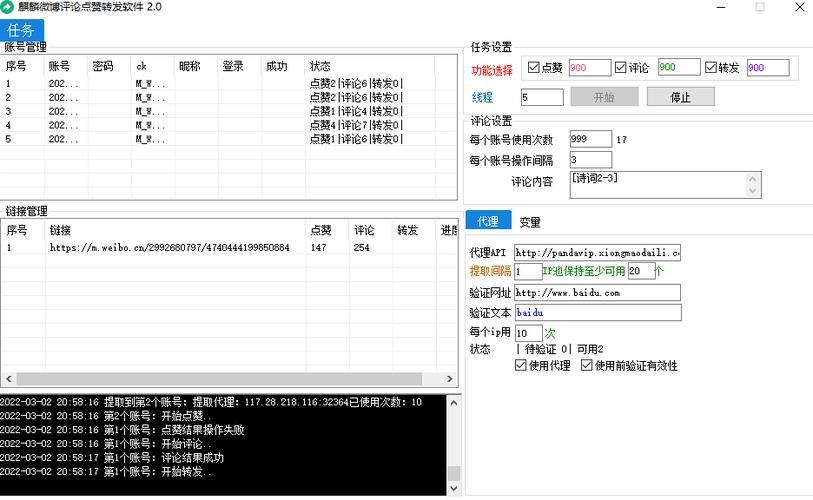Toggle the 评论 checkbox
Image resolution: width=813 pixels, height=500 pixels.
coord(621,67)
